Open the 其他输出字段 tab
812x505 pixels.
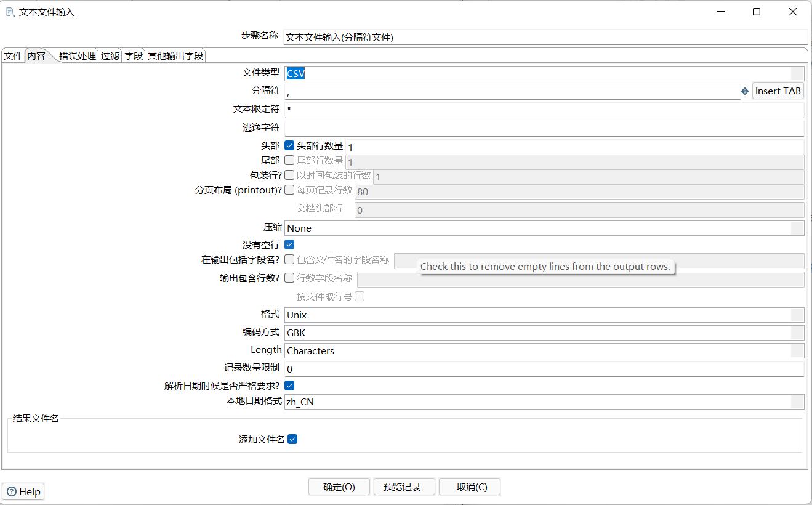(175, 55)
